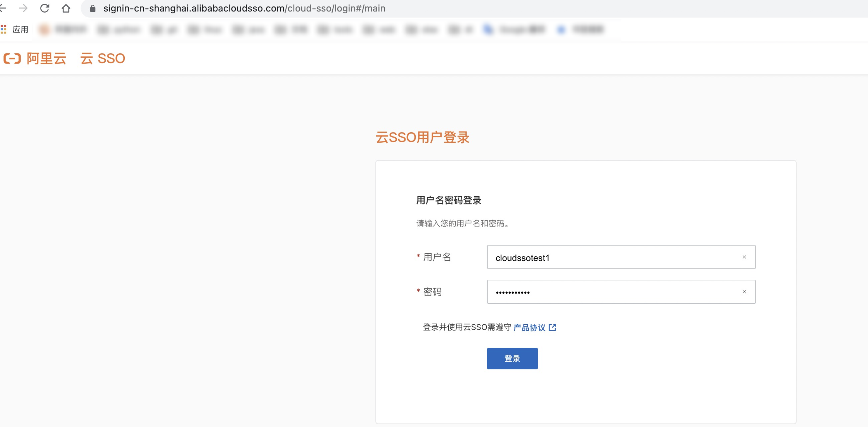Viewport: 868px width, 427px height.
Task: Focus the masked password input field
Action: (606, 292)
